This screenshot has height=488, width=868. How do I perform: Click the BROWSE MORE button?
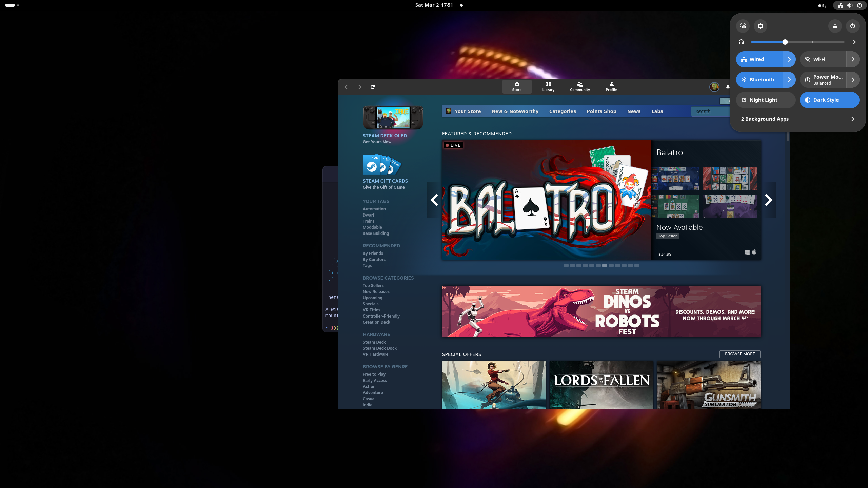(740, 354)
